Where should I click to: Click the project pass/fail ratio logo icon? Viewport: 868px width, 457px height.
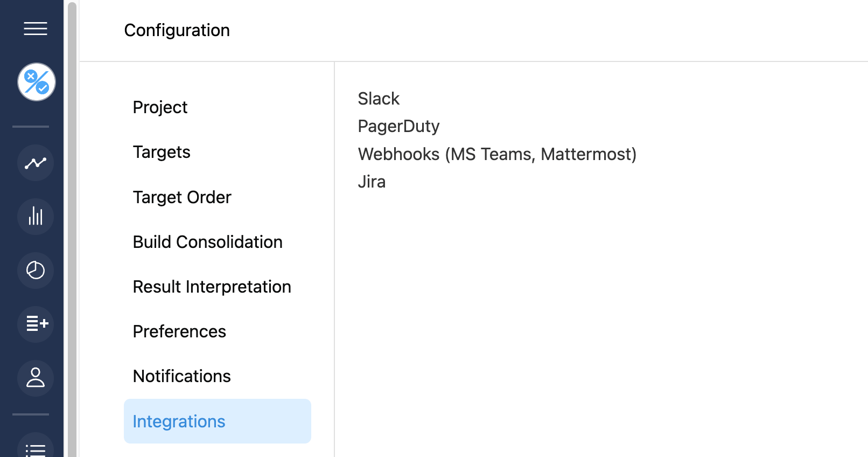coord(35,82)
